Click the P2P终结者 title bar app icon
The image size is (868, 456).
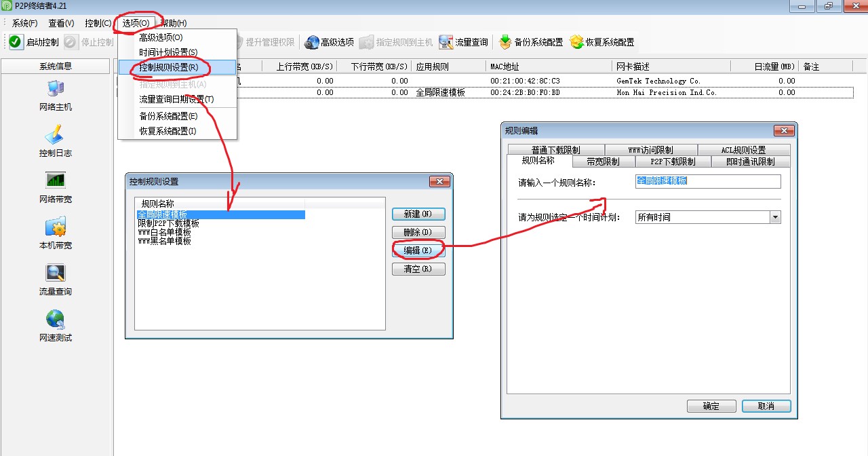click(7, 6)
